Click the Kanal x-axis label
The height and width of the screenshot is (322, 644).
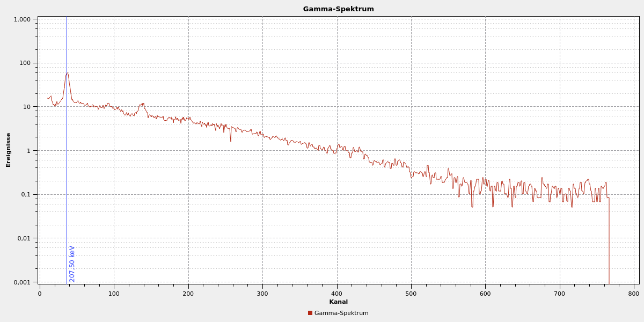[x=338, y=302]
